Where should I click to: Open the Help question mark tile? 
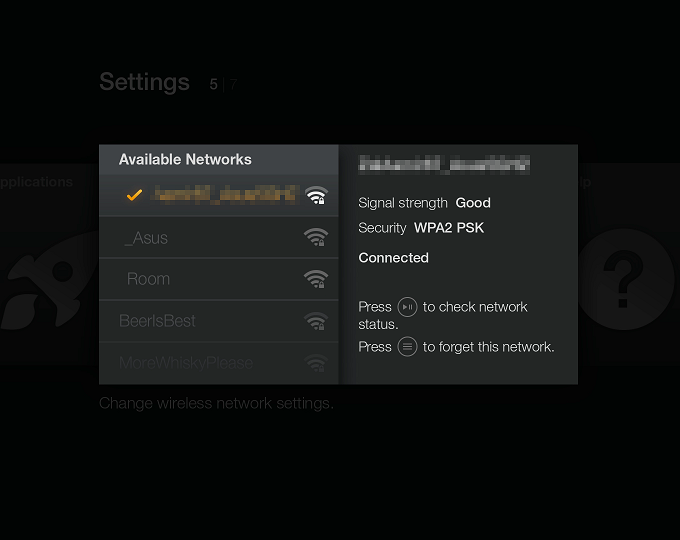[x=625, y=279]
